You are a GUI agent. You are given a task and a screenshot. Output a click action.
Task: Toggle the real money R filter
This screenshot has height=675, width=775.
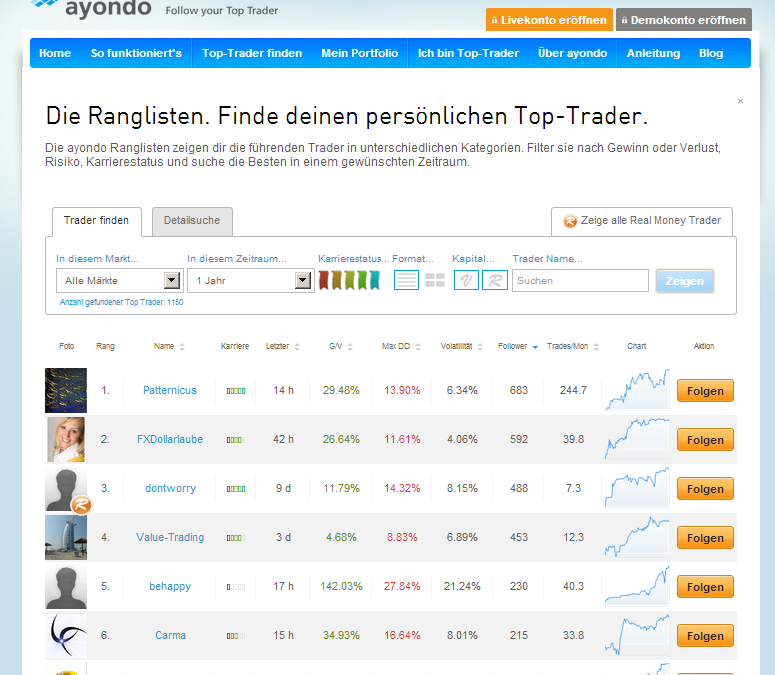point(495,280)
